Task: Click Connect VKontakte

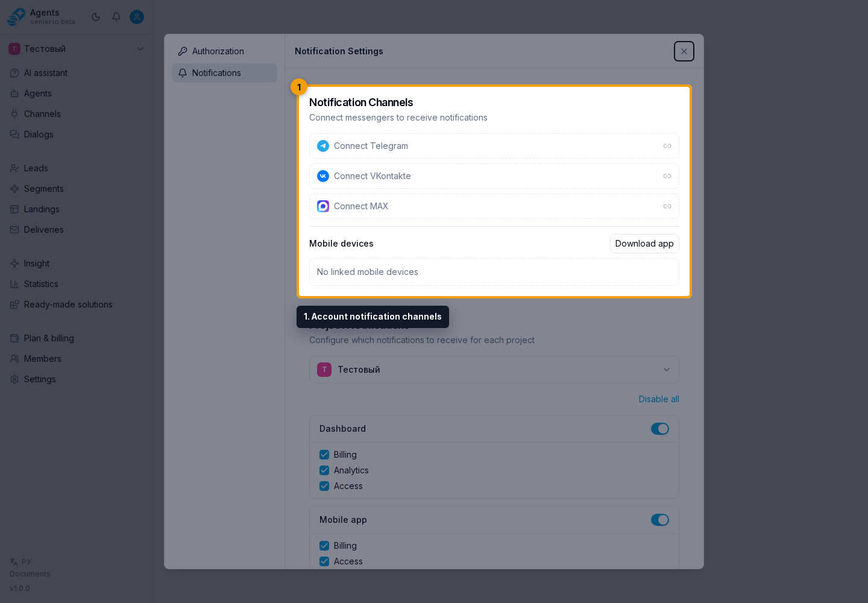Action: point(494,176)
